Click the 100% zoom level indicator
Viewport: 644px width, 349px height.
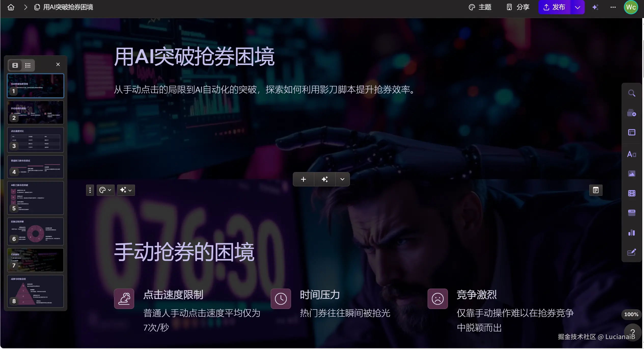[631, 314]
